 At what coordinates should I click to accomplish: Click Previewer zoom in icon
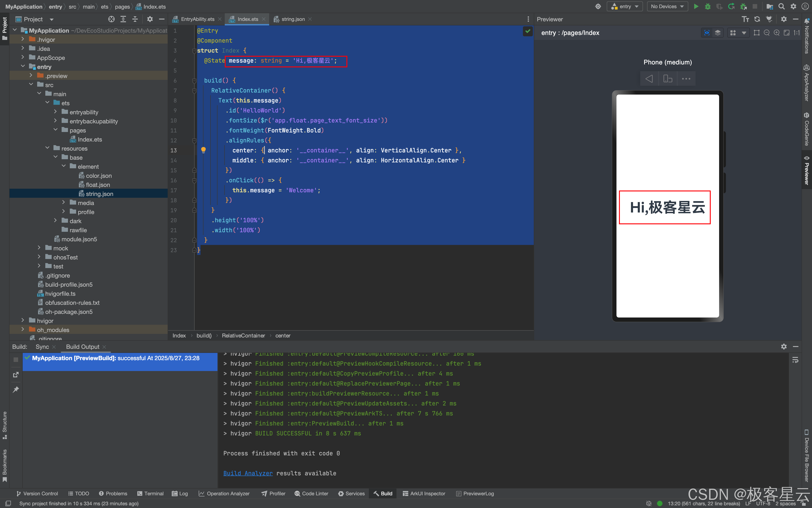point(776,33)
